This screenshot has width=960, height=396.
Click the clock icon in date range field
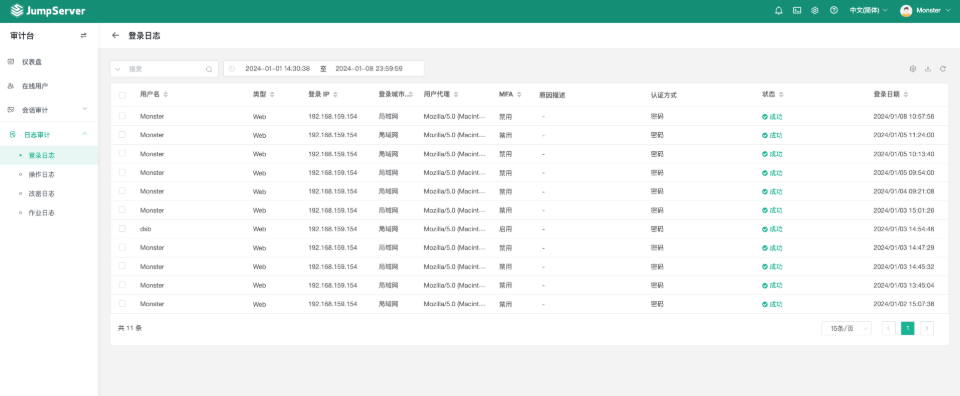231,69
